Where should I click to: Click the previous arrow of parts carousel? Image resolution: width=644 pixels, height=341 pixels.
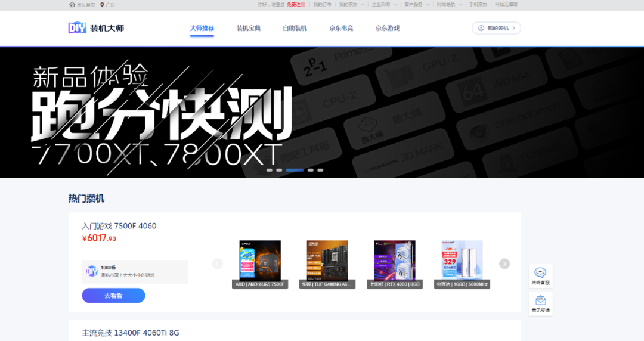click(x=218, y=263)
